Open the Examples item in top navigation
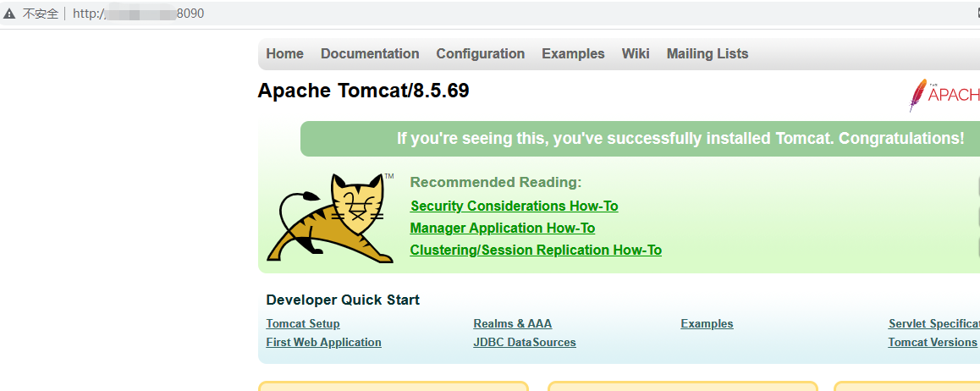The width and height of the screenshot is (980, 391). coord(573,53)
